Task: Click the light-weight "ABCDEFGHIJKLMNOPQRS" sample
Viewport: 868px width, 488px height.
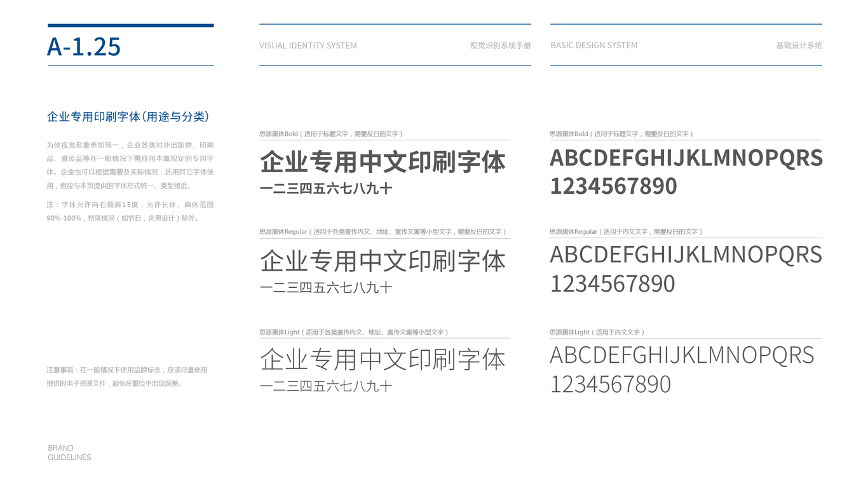Action: click(x=682, y=355)
